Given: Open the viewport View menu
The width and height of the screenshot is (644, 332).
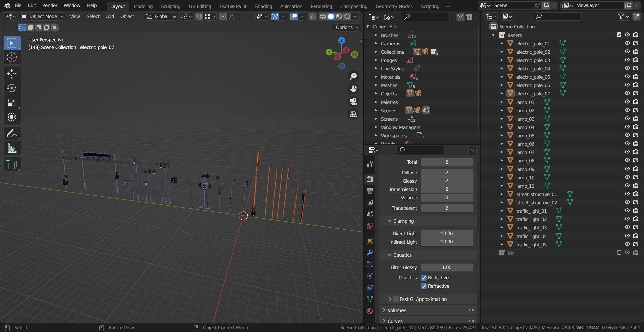Looking at the screenshot, I should [75, 16].
